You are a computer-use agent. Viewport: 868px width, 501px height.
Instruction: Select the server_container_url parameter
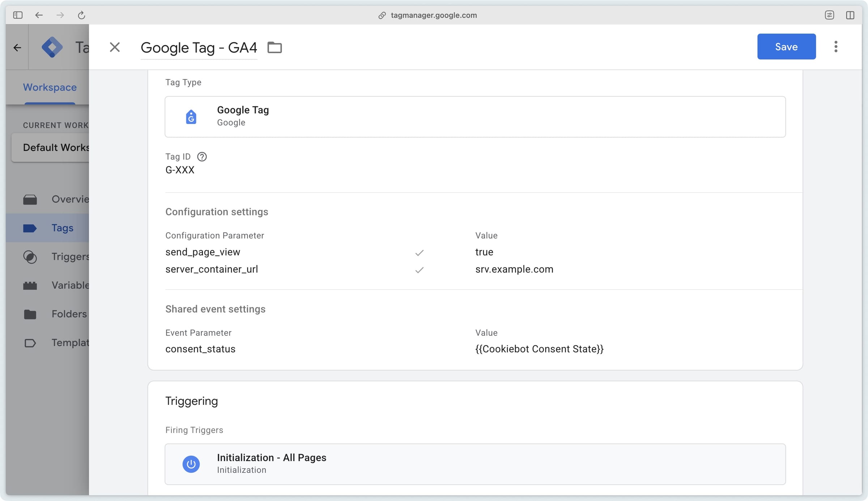coord(212,269)
